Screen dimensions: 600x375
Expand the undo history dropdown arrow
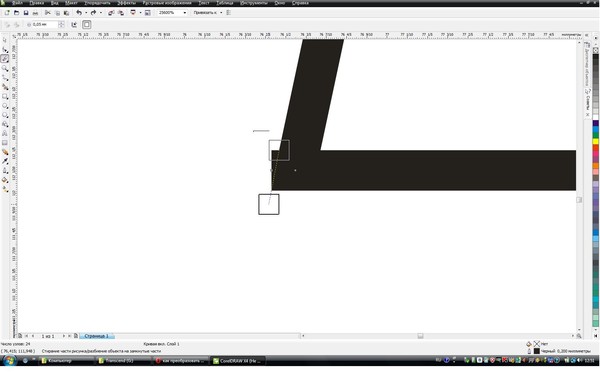tap(86, 13)
